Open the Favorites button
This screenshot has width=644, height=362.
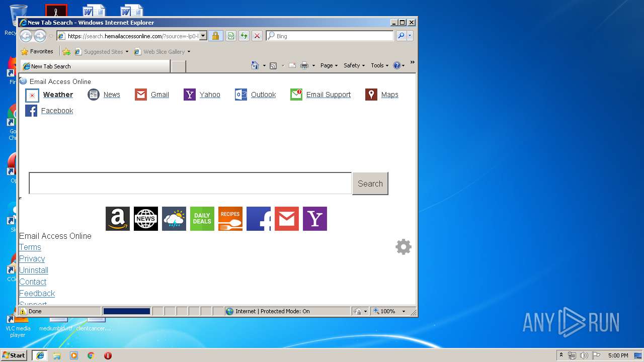[x=37, y=51]
